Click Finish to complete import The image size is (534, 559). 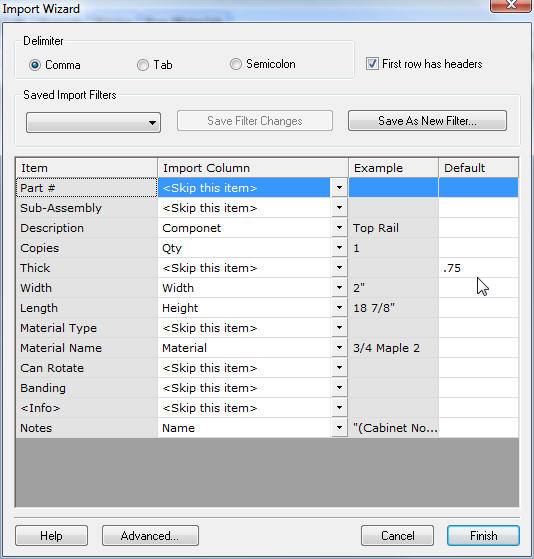click(483, 535)
